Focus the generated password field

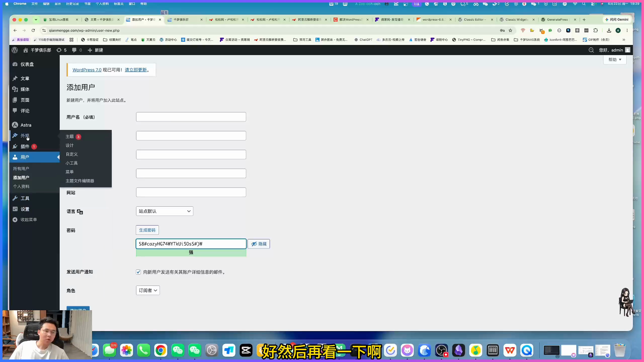pos(191,244)
